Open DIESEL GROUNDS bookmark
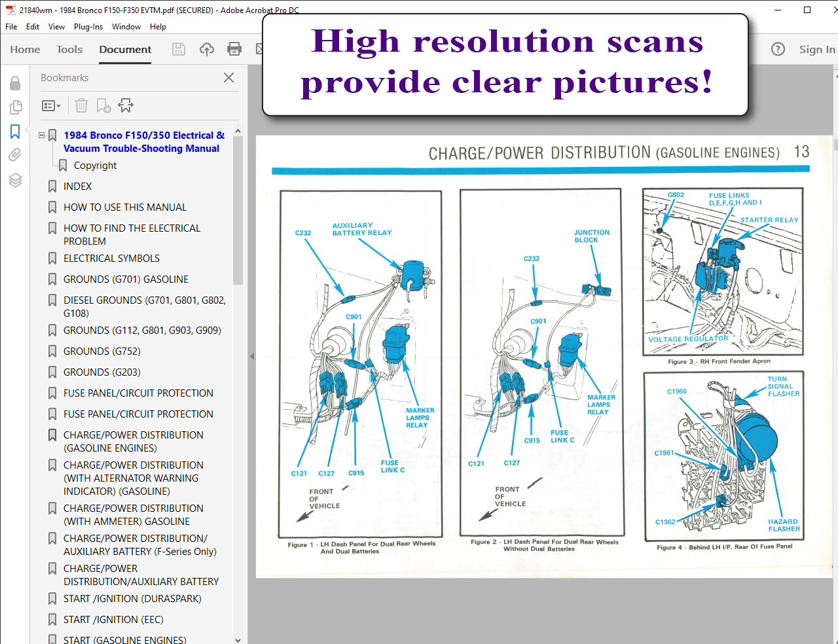838x644 pixels. click(x=145, y=307)
